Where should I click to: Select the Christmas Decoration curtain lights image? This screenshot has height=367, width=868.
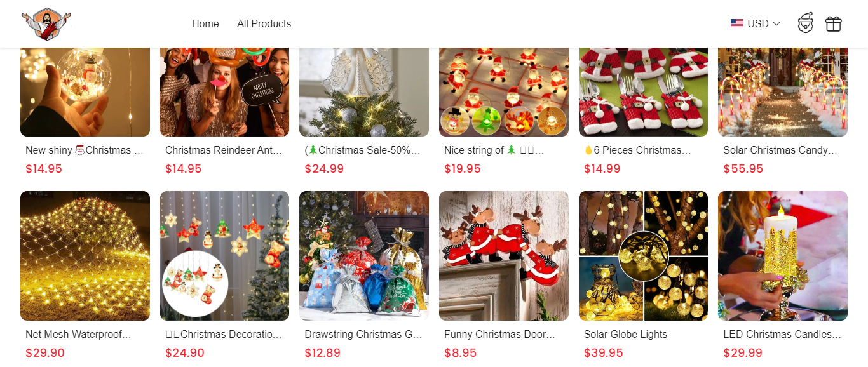tap(224, 256)
